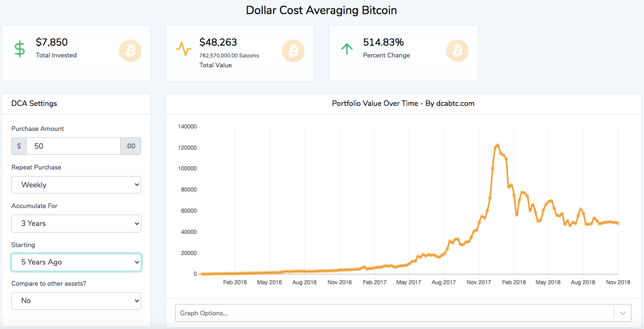Click the Bitcoin logo on Total Value card
644x329 pixels.
[x=293, y=50]
